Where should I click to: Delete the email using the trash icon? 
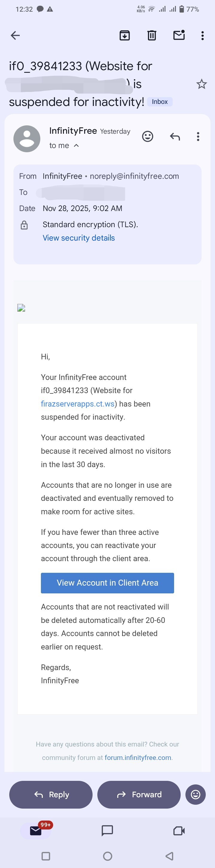point(152,36)
